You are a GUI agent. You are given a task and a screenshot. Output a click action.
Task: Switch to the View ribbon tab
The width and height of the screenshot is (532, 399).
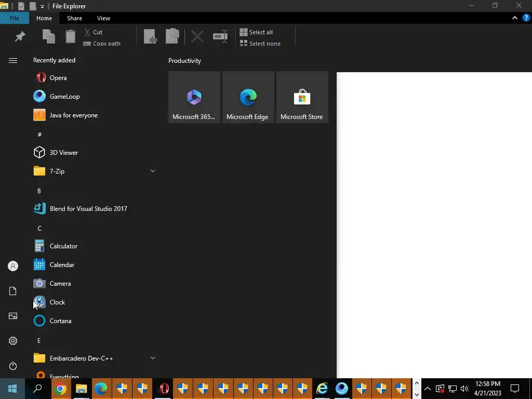(x=103, y=18)
